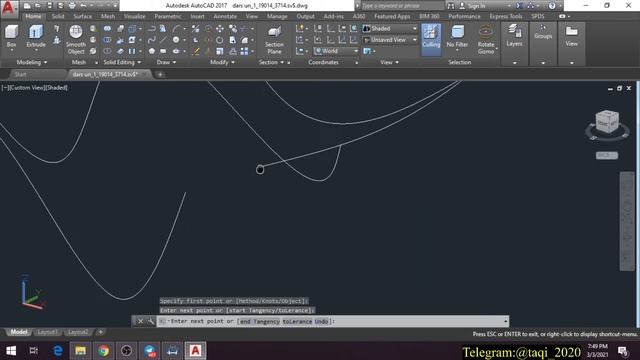Click the No Filter selection icon
Screen dimensions: 640x360
(457, 32)
